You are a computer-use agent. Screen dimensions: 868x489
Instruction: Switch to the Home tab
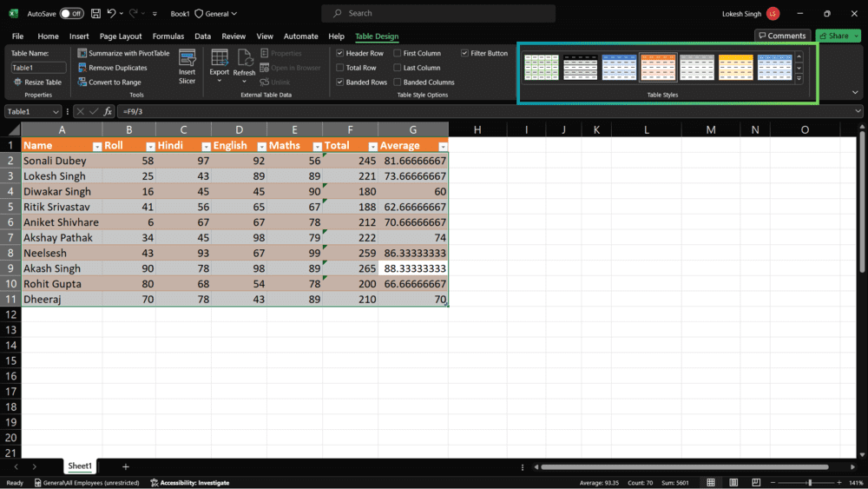pyautogui.click(x=48, y=36)
